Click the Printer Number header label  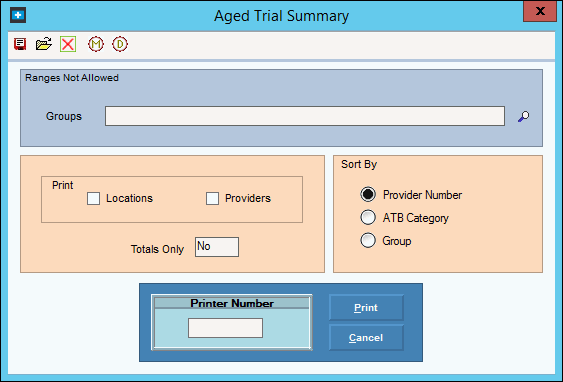232,303
